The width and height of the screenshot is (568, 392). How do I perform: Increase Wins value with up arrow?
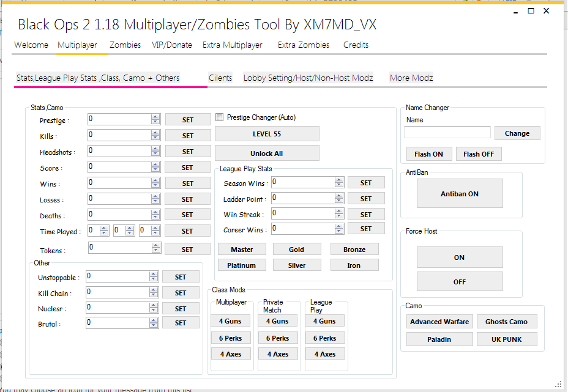(155, 180)
